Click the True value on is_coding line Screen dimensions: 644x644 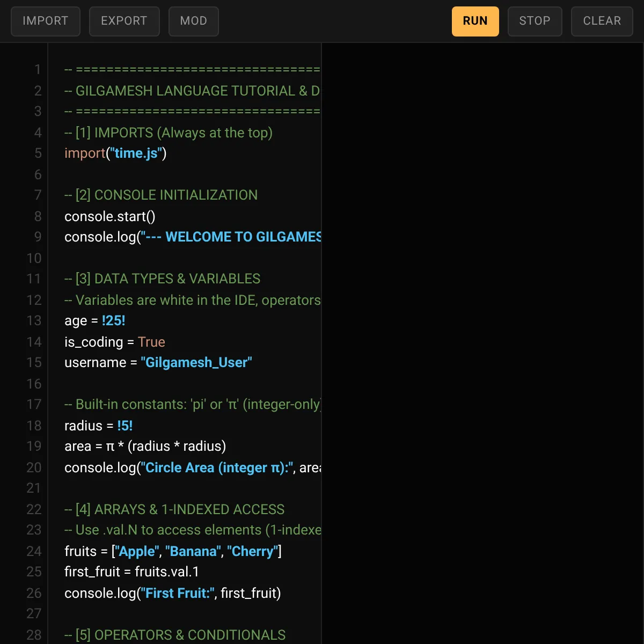[151, 342]
